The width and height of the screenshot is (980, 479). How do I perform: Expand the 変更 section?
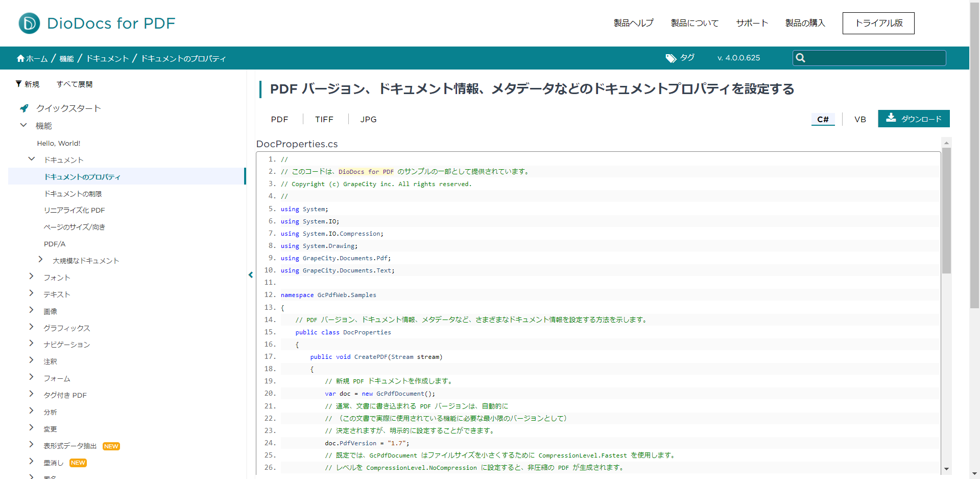(x=31, y=427)
